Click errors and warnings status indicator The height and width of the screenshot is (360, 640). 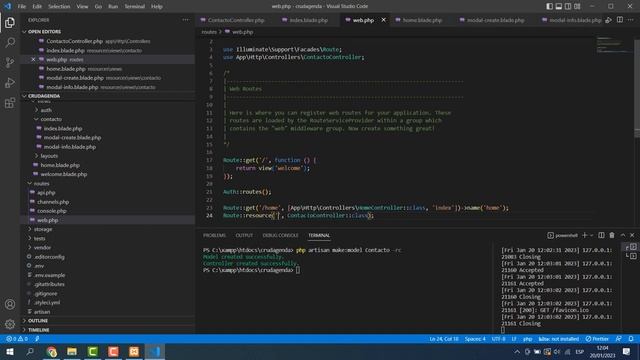coord(17,339)
